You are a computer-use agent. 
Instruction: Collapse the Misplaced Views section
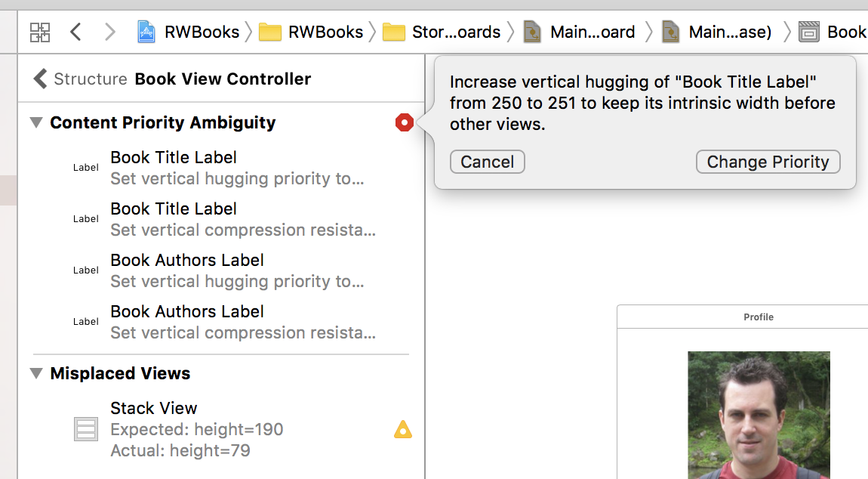click(x=36, y=373)
